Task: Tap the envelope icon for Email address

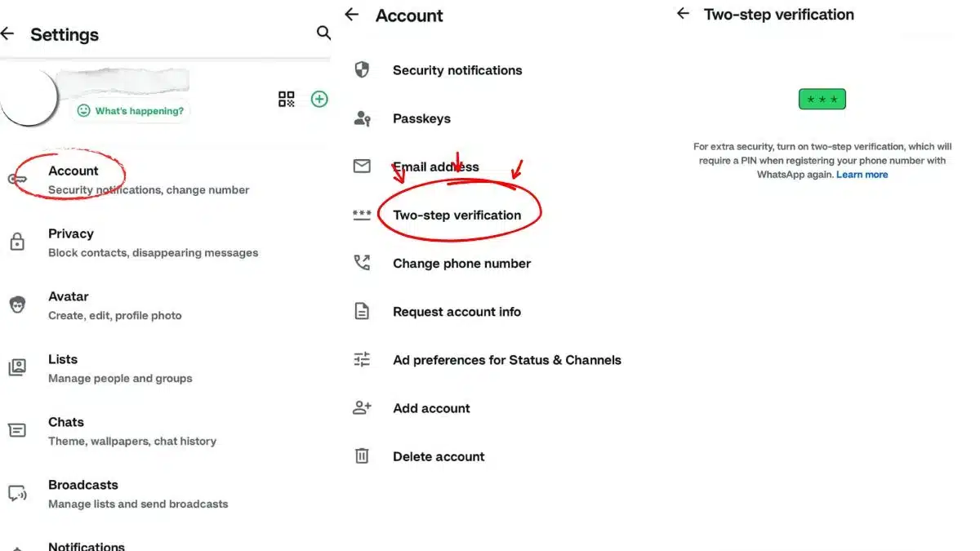Action: point(362,167)
